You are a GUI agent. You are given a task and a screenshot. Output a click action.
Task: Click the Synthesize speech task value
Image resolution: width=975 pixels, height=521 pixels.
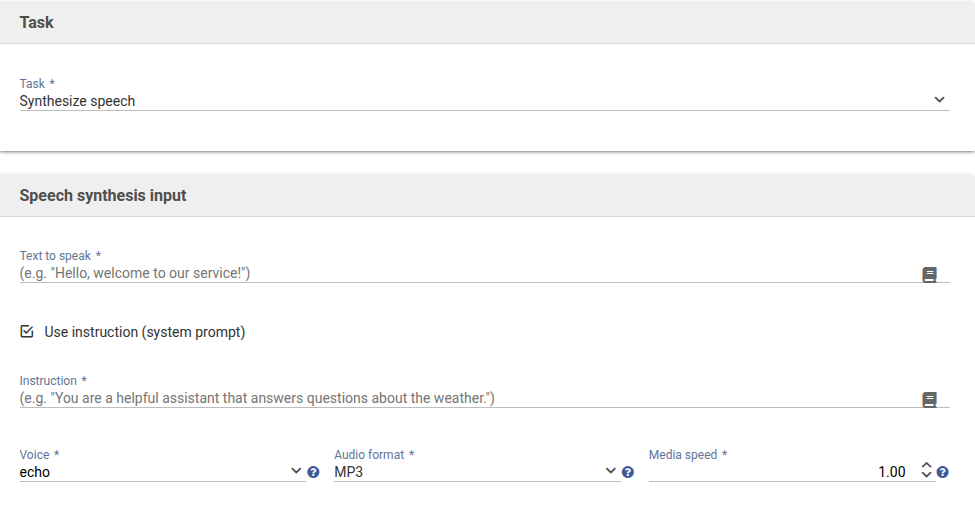[78, 101]
